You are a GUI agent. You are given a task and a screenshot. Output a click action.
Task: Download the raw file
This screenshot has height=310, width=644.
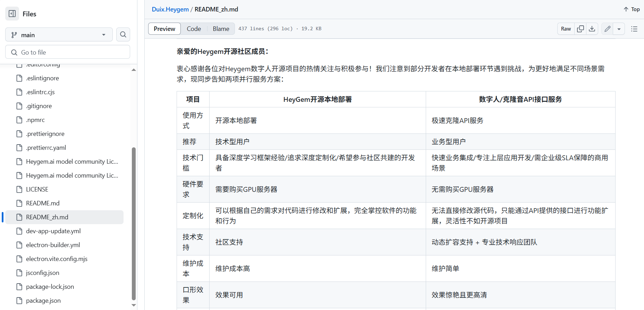[592, 29]
